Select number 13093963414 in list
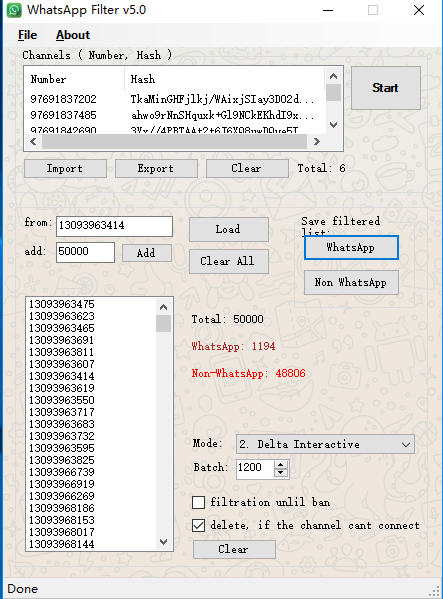This screenshot has width=443, height=599. (61, 376)
